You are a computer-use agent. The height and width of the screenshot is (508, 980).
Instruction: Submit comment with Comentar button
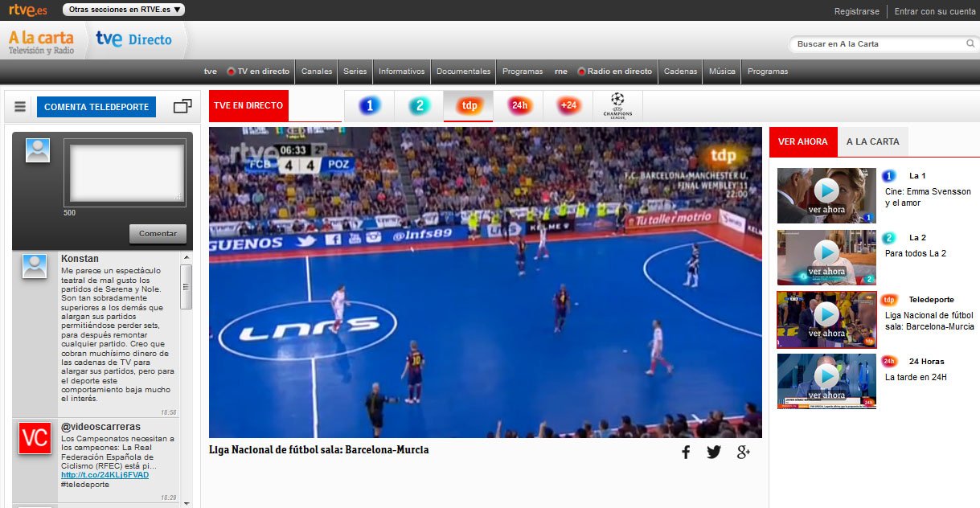coord(158,234)
